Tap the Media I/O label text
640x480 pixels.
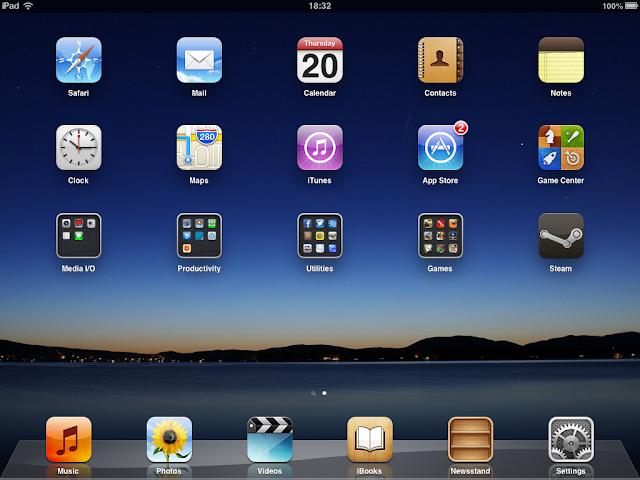(78, 269)
